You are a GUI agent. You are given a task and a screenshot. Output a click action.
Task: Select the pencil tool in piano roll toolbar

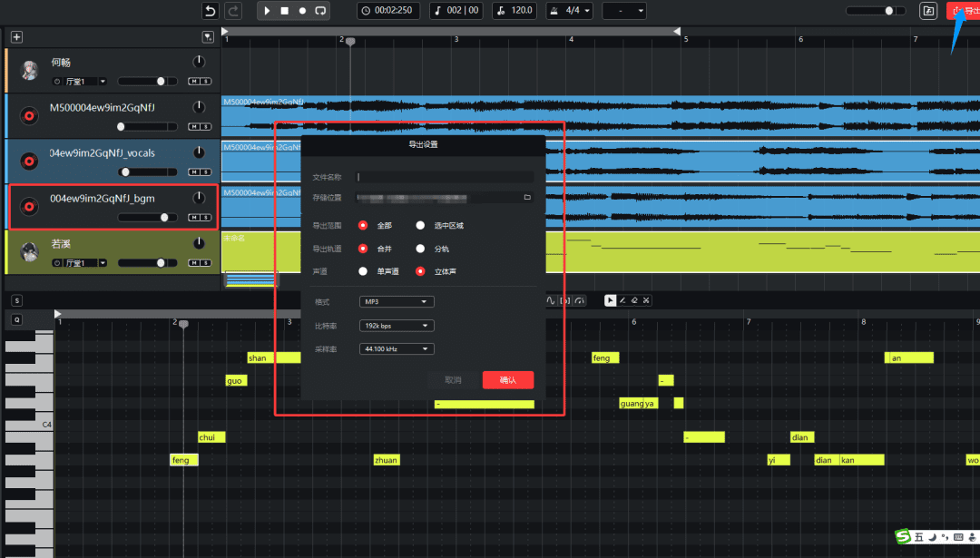(x=622, y=300)
